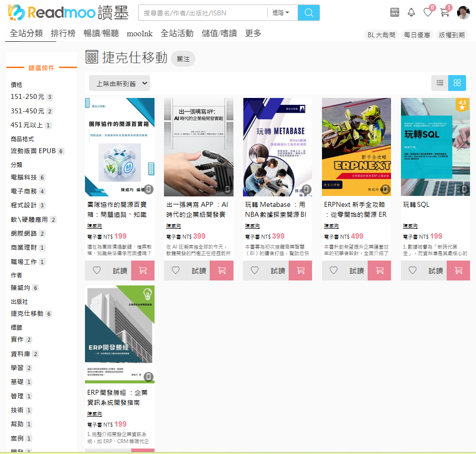Open the 全站分類 menu
Screen dimensions: 476x454
point(26,33)
